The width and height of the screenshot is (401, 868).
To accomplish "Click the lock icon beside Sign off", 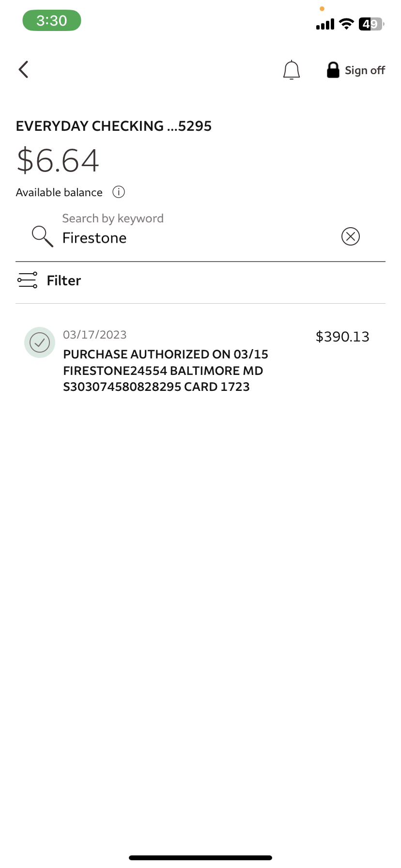I will point(333,70).
